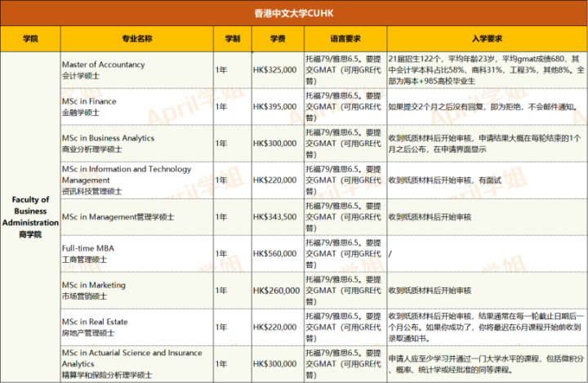Select the 专业名称 column header
The height and width of the screenshot is (383, 588).
tap(137, 38)
